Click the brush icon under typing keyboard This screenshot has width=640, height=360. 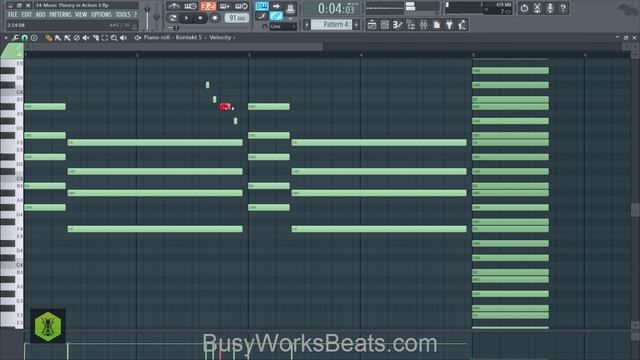click(262, 16)
